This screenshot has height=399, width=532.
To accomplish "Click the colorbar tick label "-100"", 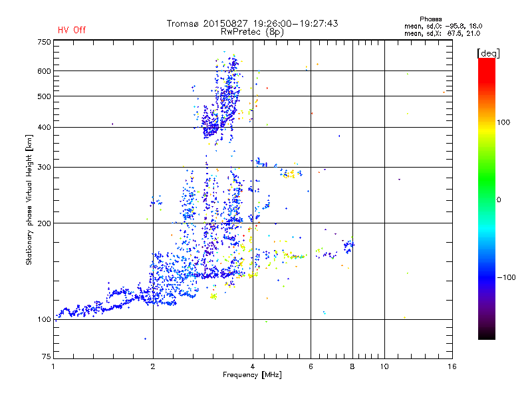I will pyautogui.click(x=506, y=277).
